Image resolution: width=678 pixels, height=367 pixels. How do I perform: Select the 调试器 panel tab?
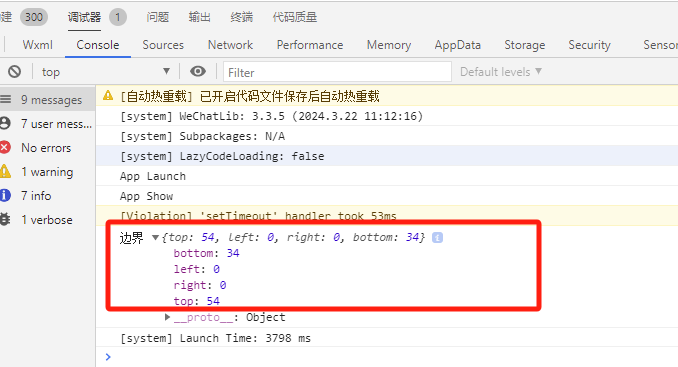point(84,17)
